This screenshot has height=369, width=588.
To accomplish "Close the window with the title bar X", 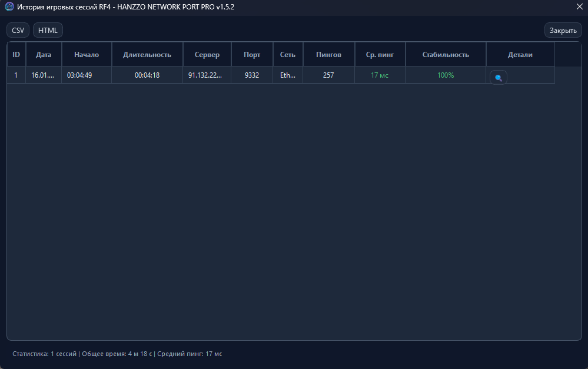I will click(x=579, y=7).
